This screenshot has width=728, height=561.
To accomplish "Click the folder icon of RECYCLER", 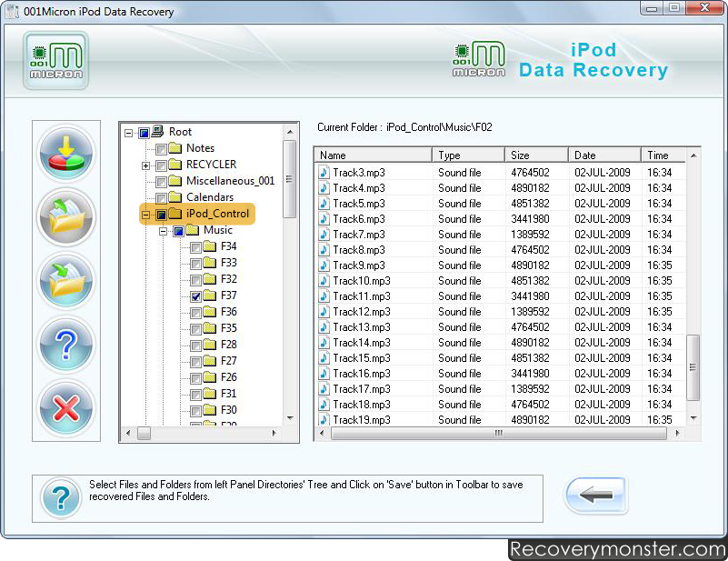I will click(x=175, y=165).
